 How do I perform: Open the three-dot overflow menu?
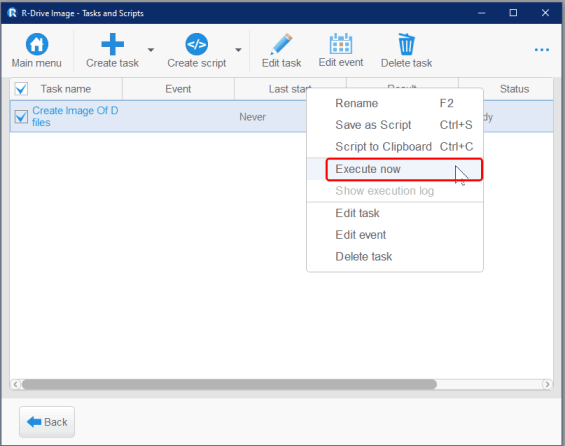542,50
